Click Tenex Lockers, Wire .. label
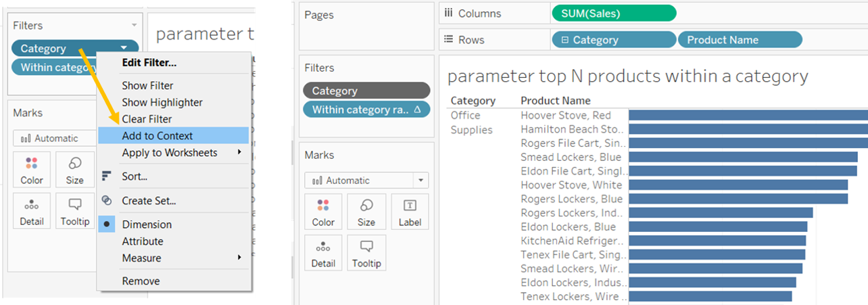868x305 pixels. coord(573,296)
